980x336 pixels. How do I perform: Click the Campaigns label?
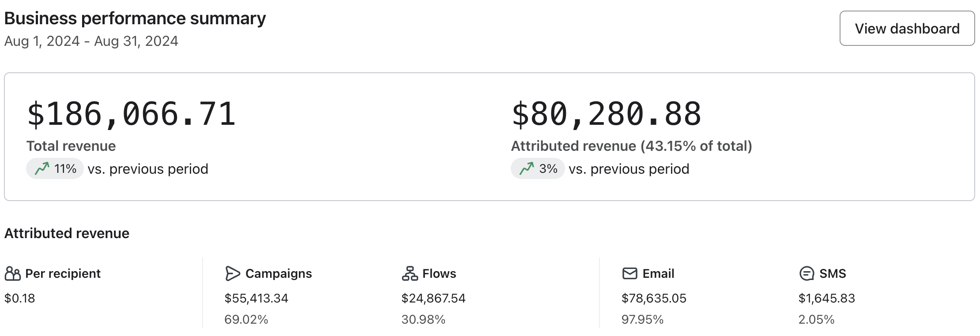[279, 274]
